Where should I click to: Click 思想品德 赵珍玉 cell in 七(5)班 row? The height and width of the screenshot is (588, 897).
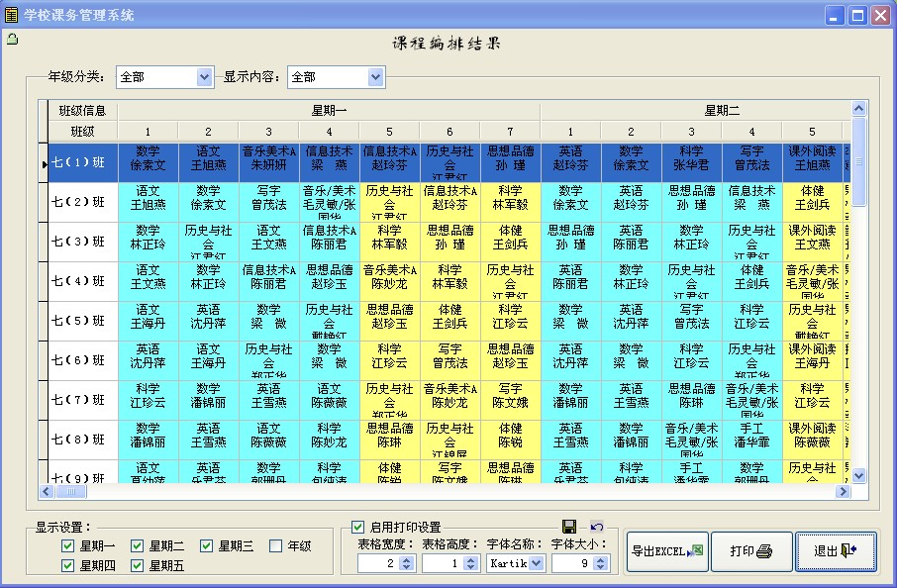(x=389, y=321)
